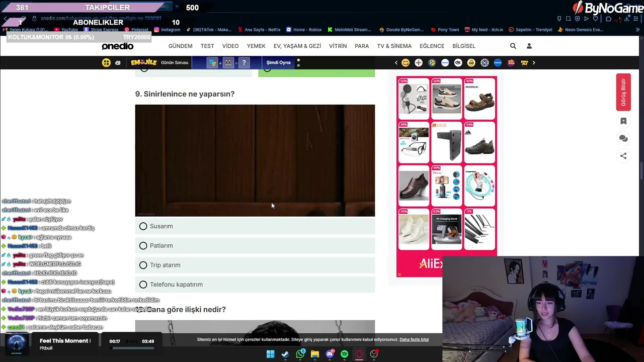Open the YouTube bookmark
The height and width of the screenshot is (362, 644).
(66, 30)
